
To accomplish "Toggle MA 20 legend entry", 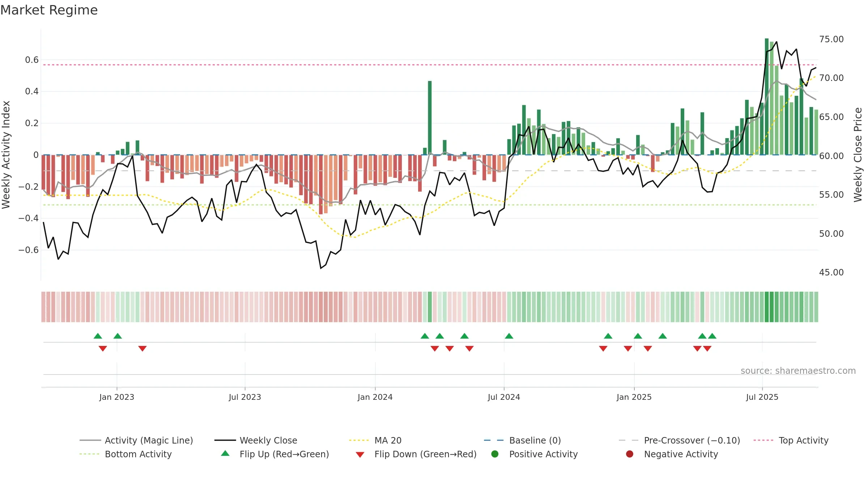I will click(375, 440).
